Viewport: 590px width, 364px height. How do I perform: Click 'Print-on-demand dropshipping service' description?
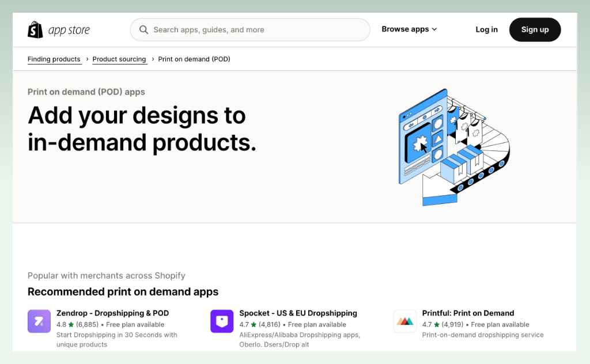[x=483, y=335]
